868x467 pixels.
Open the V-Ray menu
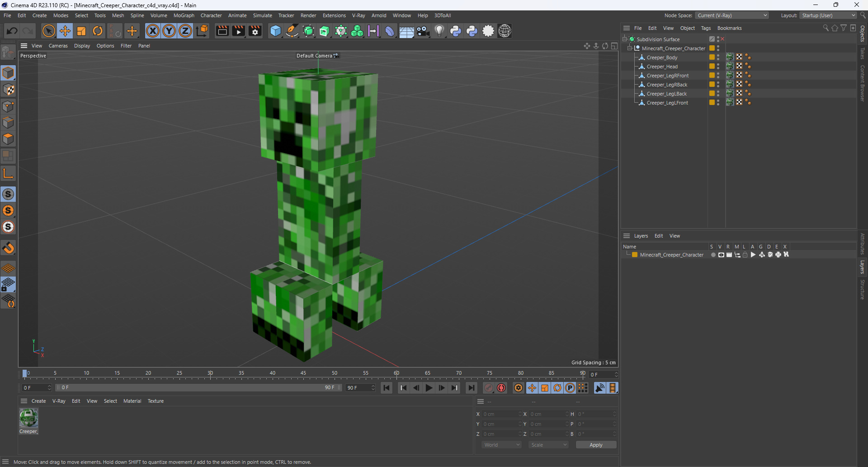(x=359, y=15)
